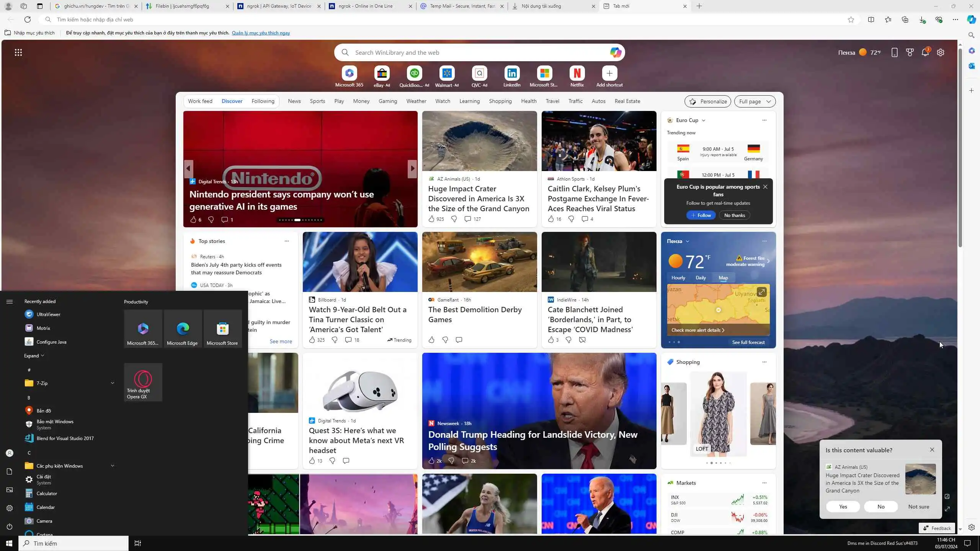Image resolution: width=980 pixels, height=551 pixels.
Task: Click the Rewards trophy icon
Action: (910, 52)
